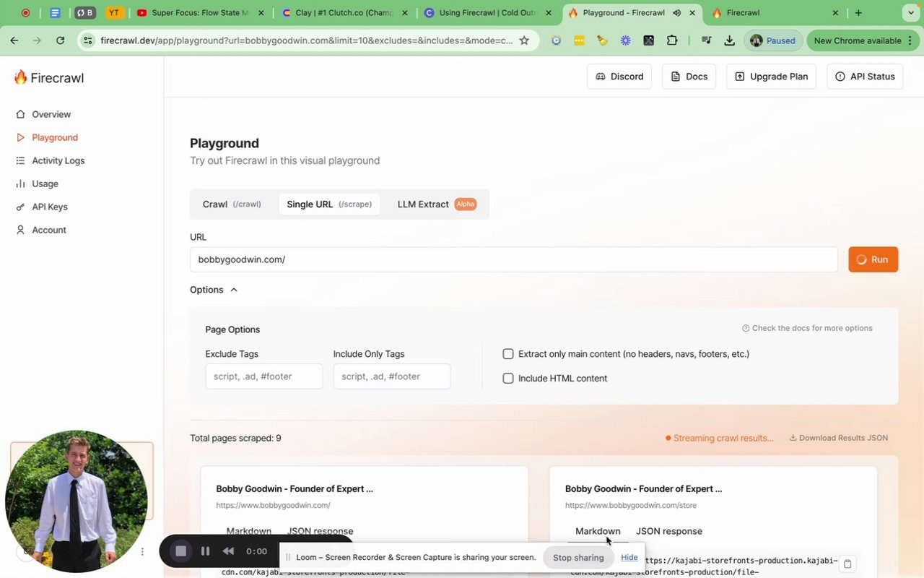Collapse the Options section
The width and height of the screenshot is (924, 578).
pos(214,290)
